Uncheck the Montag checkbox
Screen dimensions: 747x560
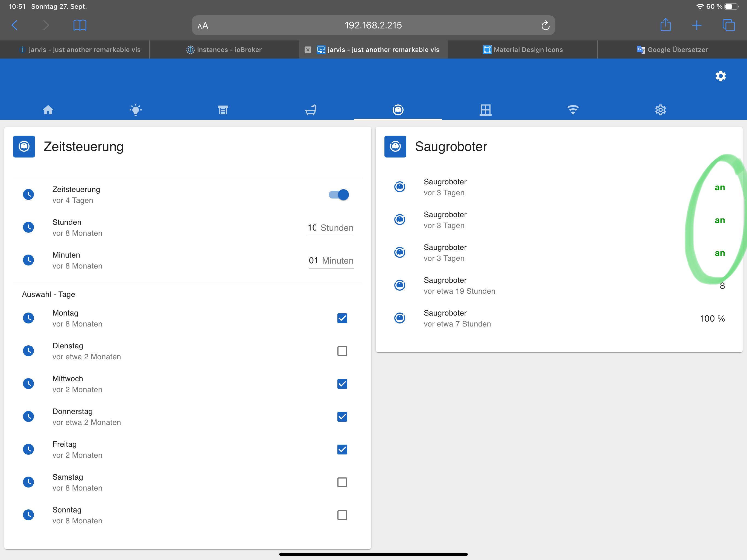342,318
